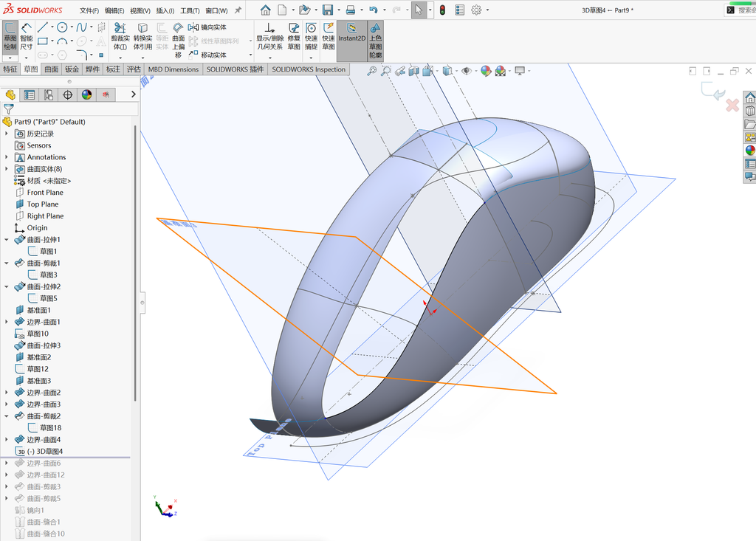This screenshot has height=541, width=756.
Task: Expand the 边界-曲面1 feature
Action: coord(6,322)
